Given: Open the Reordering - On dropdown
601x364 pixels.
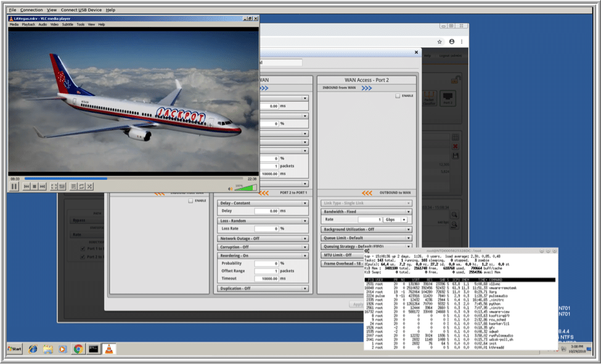Looking at the screenshot, I should coord(263,256).
